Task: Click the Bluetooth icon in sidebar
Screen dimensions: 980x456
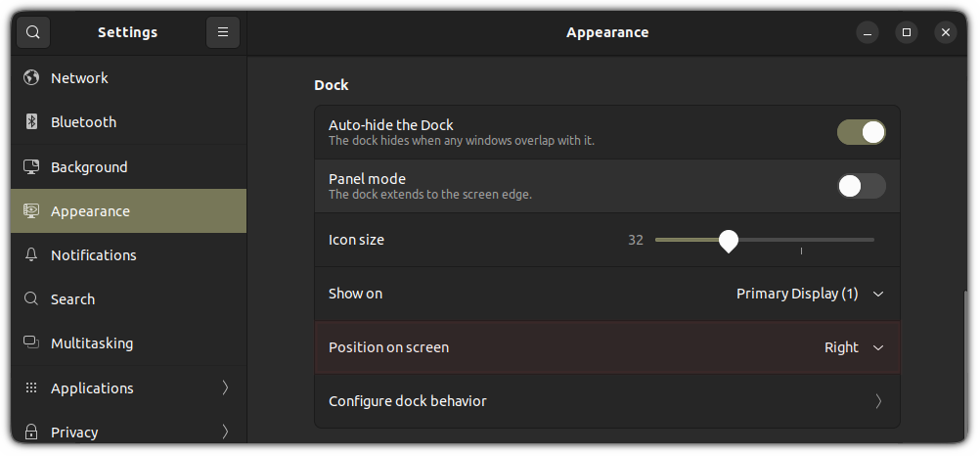Action: tap(31, 122)
